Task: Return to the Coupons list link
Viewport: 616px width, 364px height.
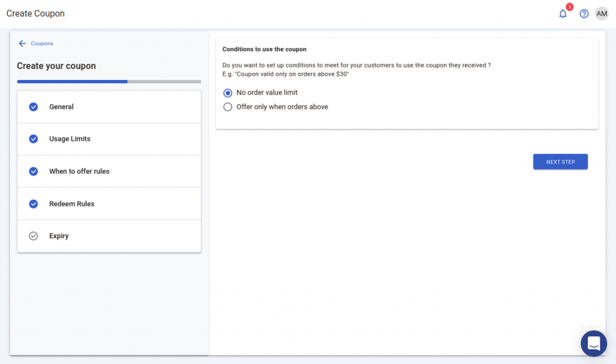Action: (42, 44)
